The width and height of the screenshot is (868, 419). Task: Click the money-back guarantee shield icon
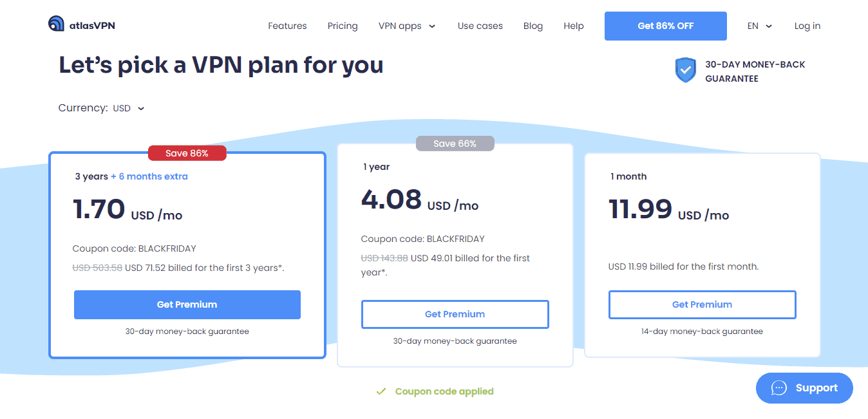pyautogui.click(x=685, y=70)
